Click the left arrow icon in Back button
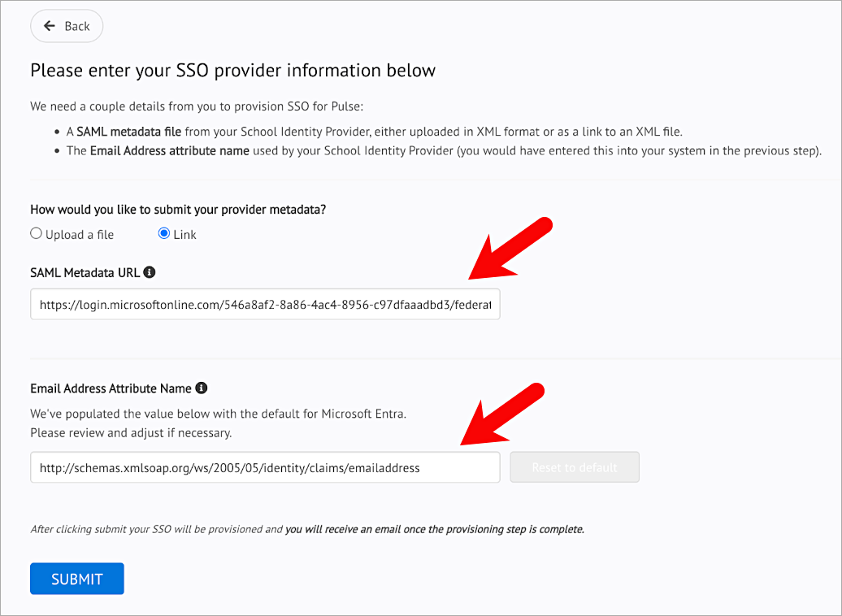Screen dimensions: 842x616 49,25
